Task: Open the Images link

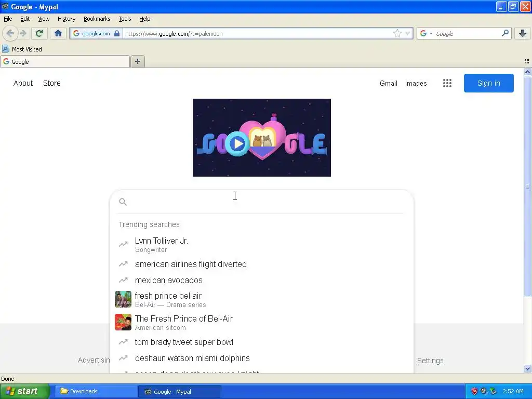Action: pyautogui.click(x=416, y=84)
